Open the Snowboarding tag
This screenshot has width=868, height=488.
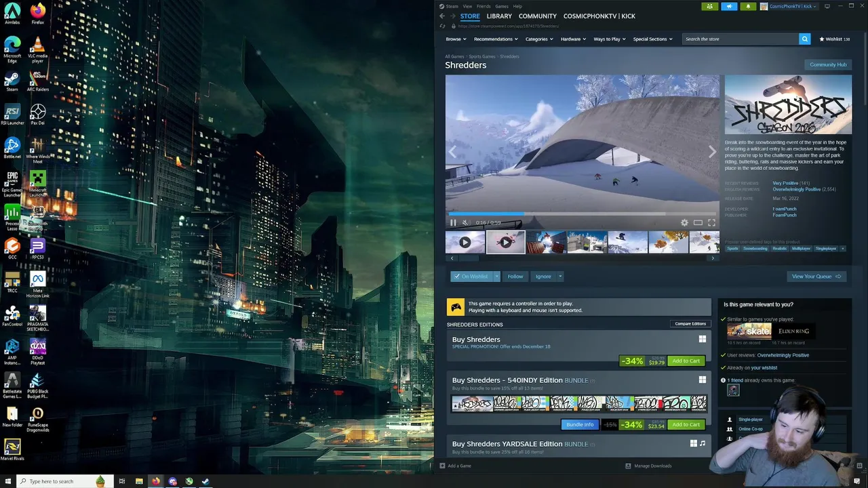[755, 249]
